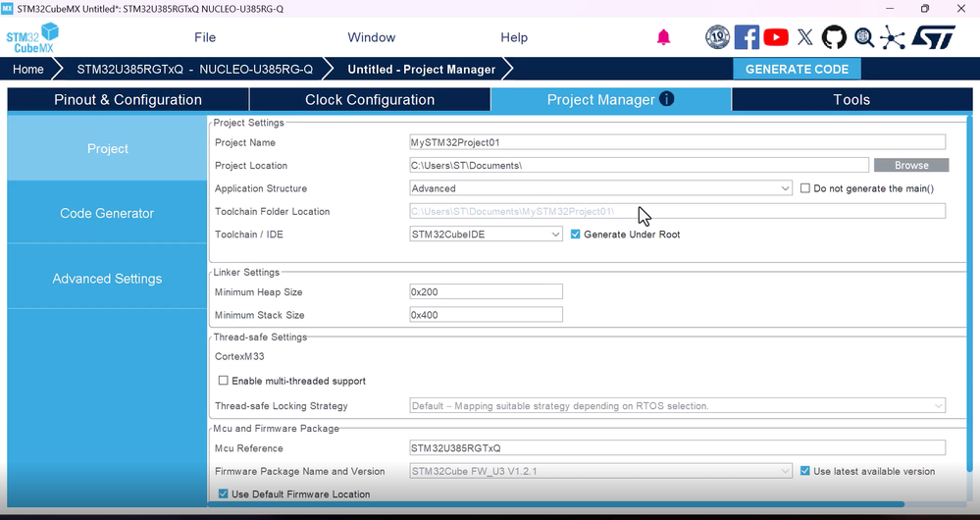The width and height of the screenshot is (980, 520).
Task: Open the Facebook icon link
Action: coord(747,37)
